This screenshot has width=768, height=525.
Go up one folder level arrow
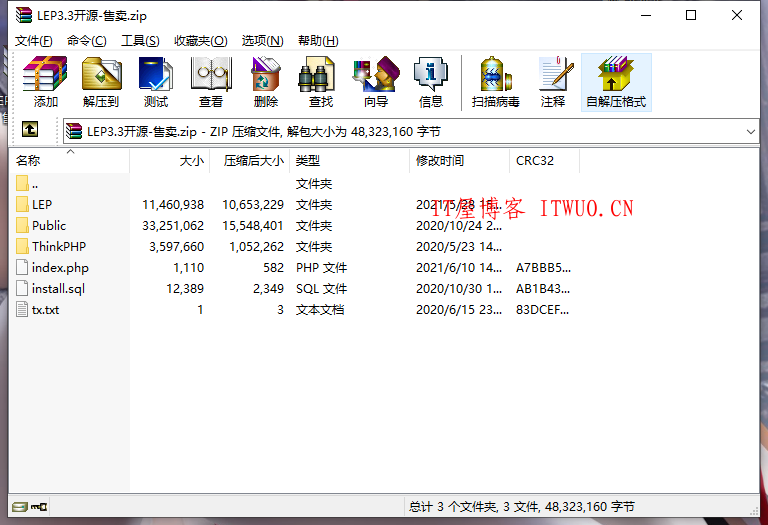coord(30,130)
